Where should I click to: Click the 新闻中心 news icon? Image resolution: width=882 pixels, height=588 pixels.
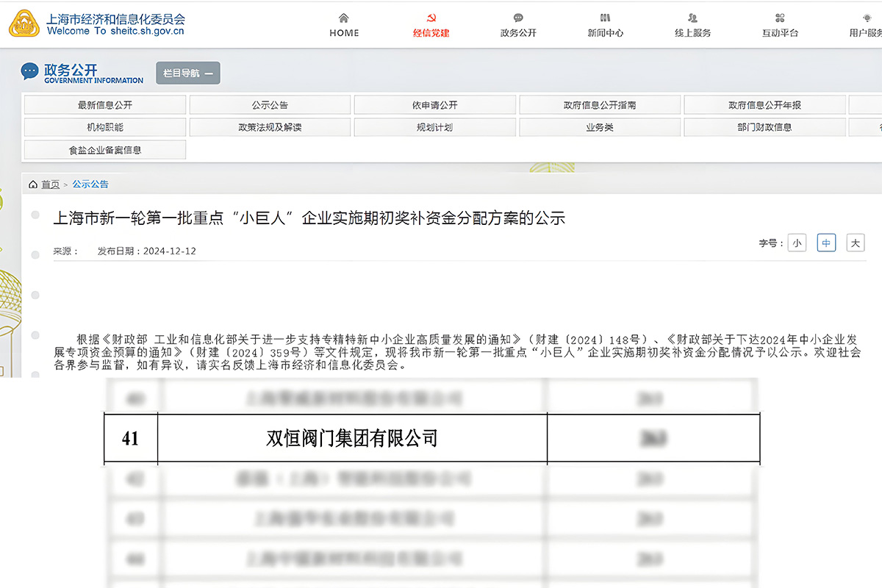pos(605,18)
